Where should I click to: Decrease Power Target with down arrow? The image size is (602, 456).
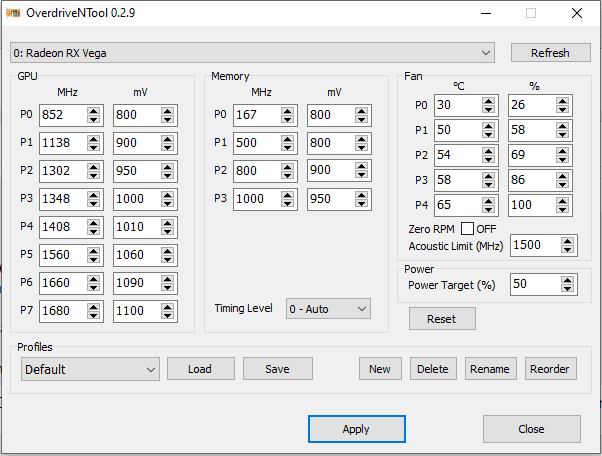coord(567,289)
